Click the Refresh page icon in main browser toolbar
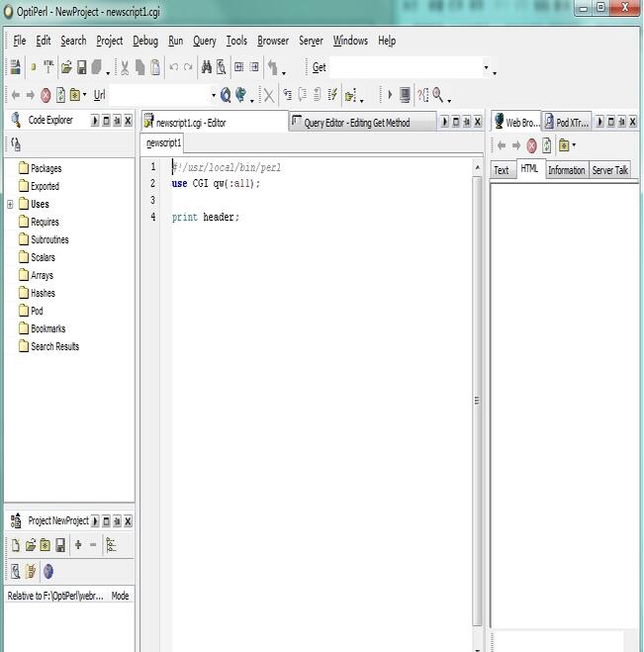The width and height of the screenshot is (644, 652). click(60, 95)
